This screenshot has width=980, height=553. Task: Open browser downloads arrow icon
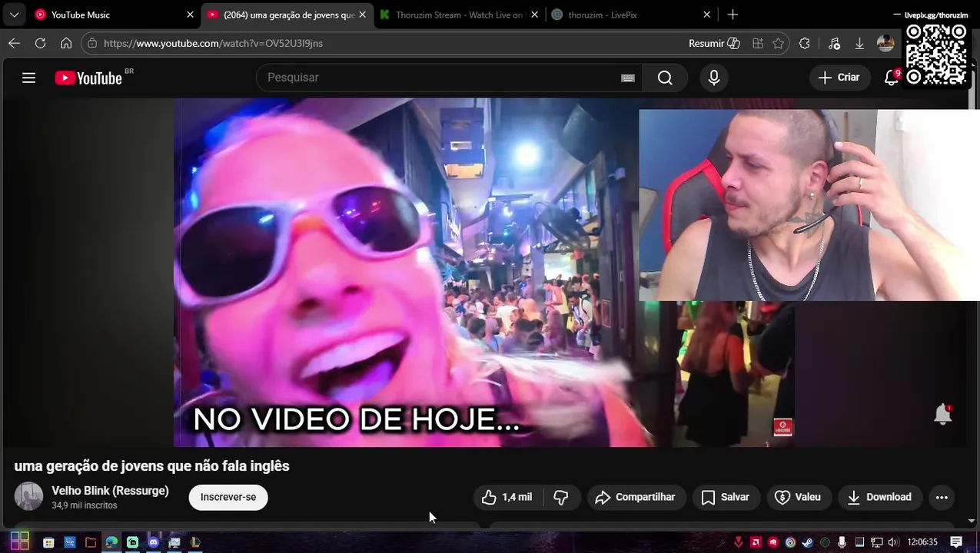(859, 43)
